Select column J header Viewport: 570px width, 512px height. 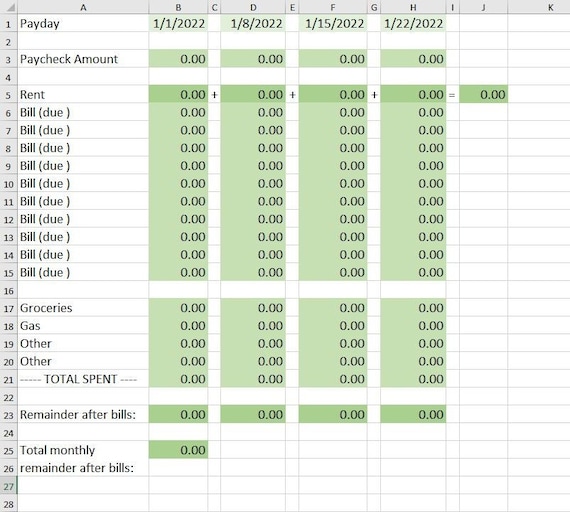(483, 7)
